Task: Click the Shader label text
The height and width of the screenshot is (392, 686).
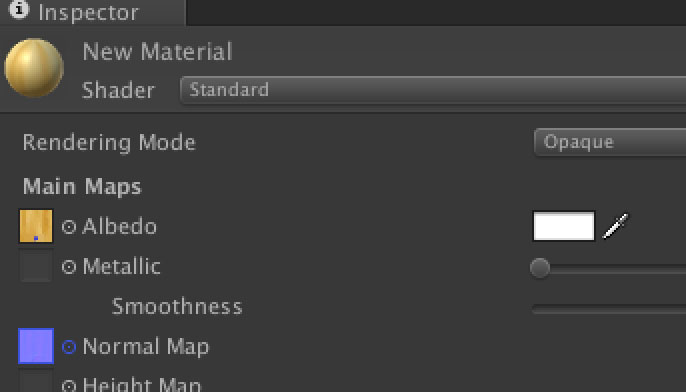Action: (118, 91)
